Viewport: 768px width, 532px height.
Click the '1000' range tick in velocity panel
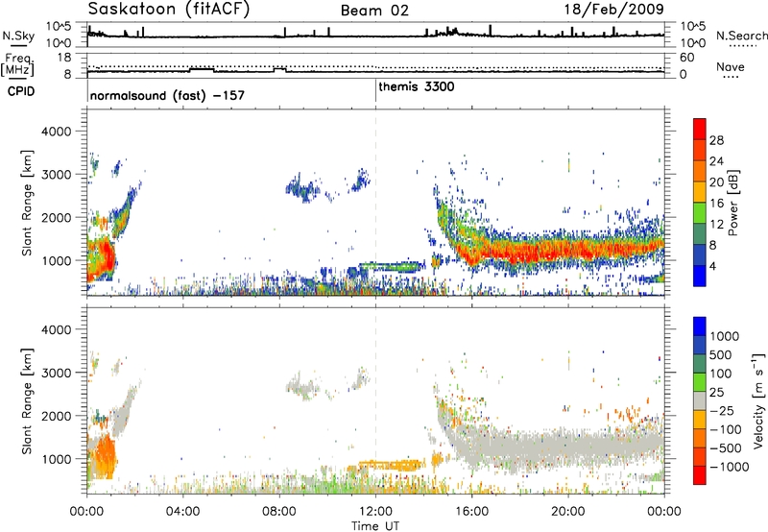pos(56,459)
